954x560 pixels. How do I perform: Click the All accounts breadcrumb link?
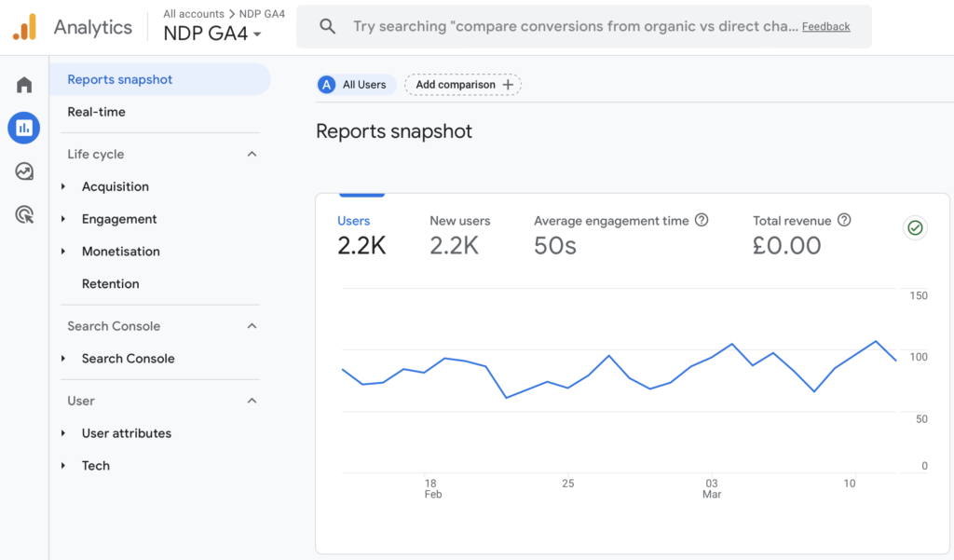[194, 13]
